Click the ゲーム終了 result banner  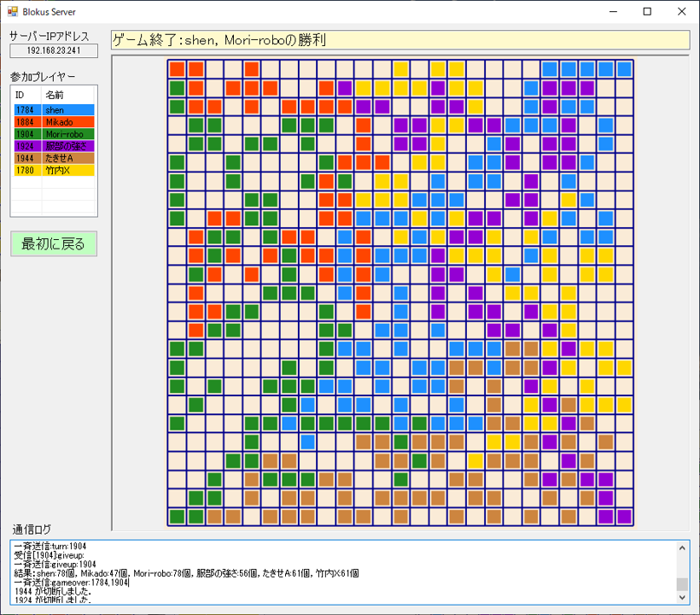pos(400,40)
